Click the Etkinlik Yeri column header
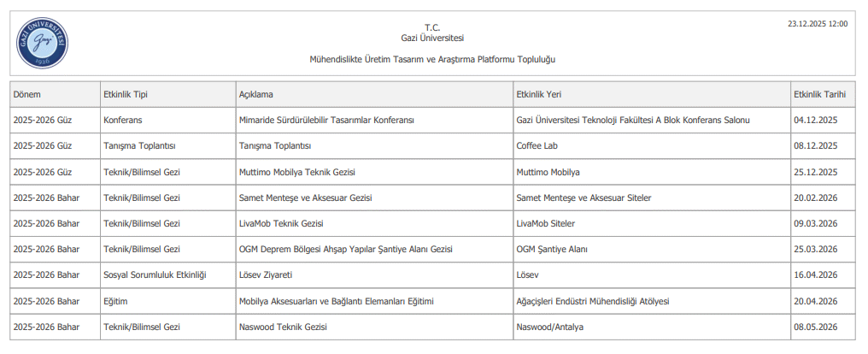Image resolution: width=868 pixels, height=354 pixels. click(x=538, y=94)
